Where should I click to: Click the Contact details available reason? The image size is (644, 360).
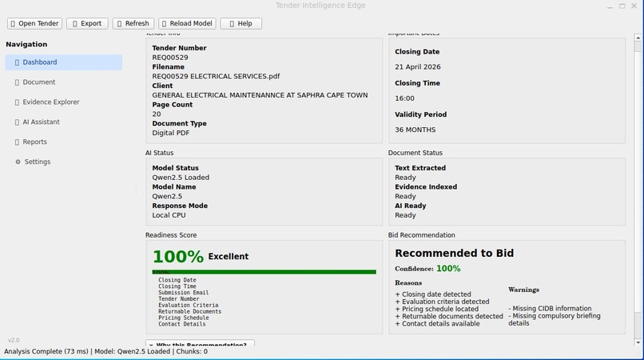[437, 324]
